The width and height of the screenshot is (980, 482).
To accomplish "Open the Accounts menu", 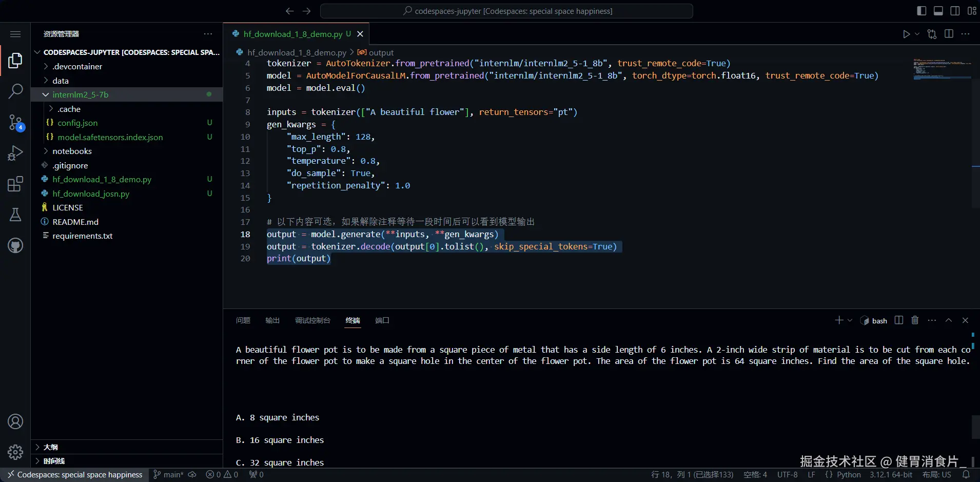I will coord(15,421).
